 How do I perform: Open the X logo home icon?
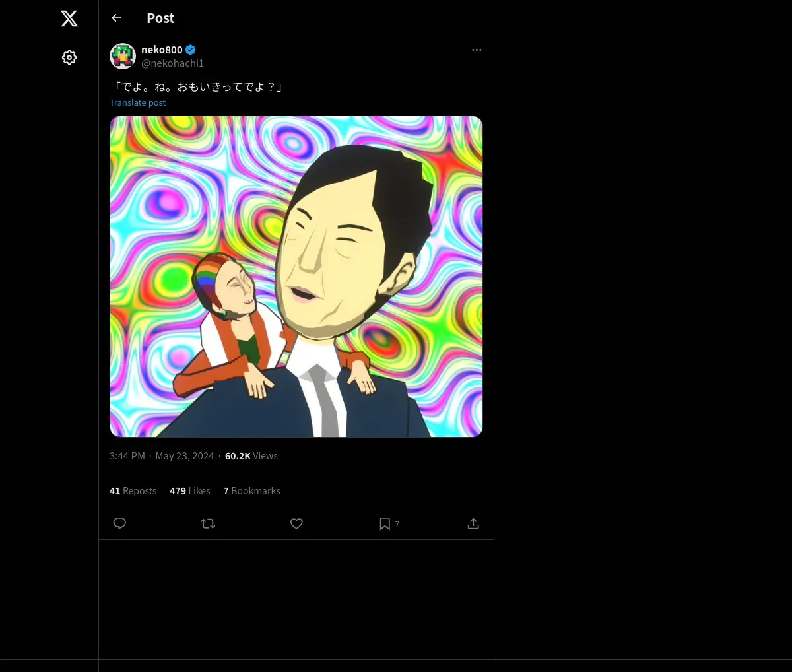pyautogui.click(x=69, y=18)
